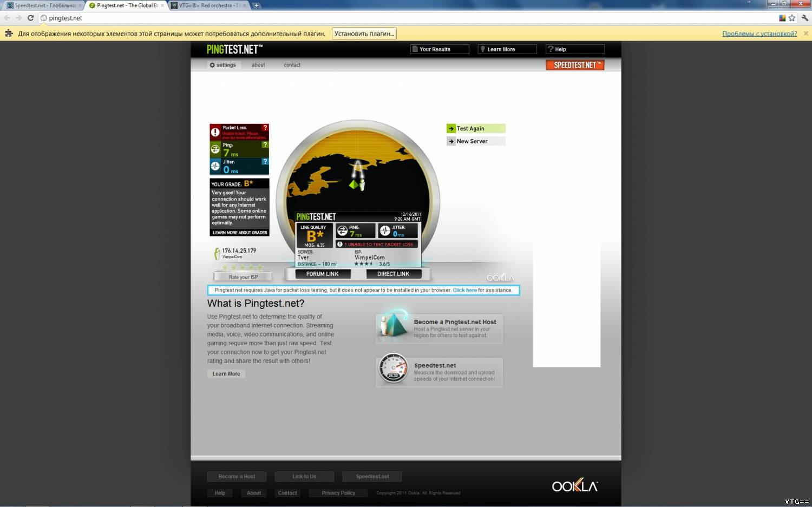Switch to the Speedtest.net browser tab
This screenshot has width=812, height=507.
(44, 5)
